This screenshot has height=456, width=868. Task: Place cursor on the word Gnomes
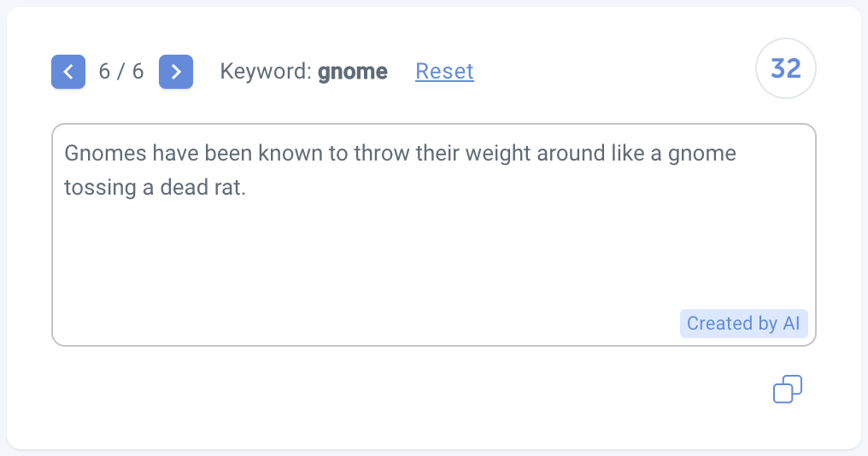click(105, 154)
